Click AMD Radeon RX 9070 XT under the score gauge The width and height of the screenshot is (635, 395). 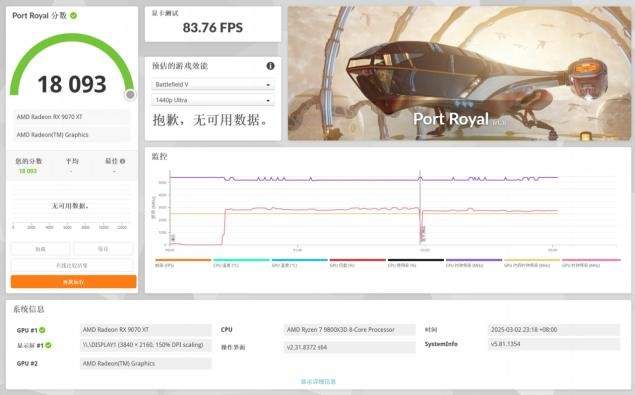pyautogui.click(x=72, y=117)
